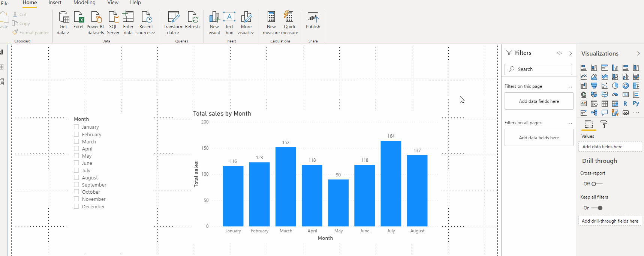Open the View ribbon tab

[113, 3]
